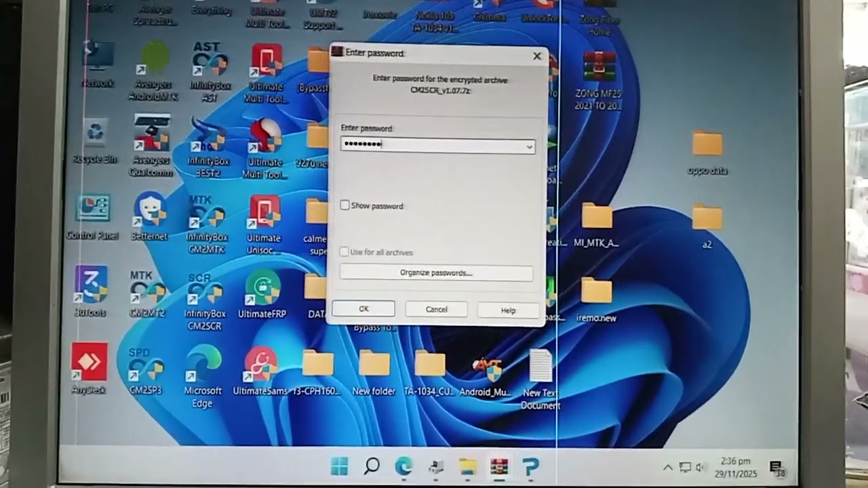Image resolution: width=868 pixels, height=488 pixels.
Task: Open the Windows Start menu
Action: pos(339,466)
